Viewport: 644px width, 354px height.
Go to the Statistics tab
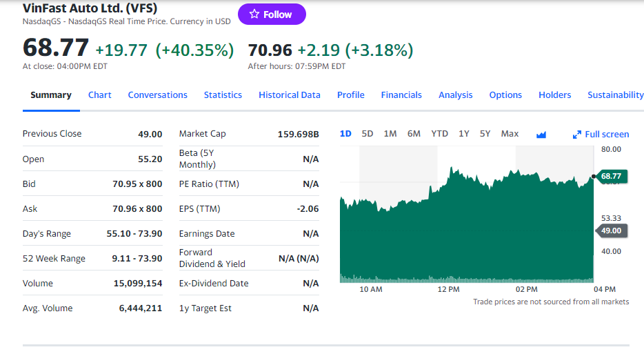[223, 95]
